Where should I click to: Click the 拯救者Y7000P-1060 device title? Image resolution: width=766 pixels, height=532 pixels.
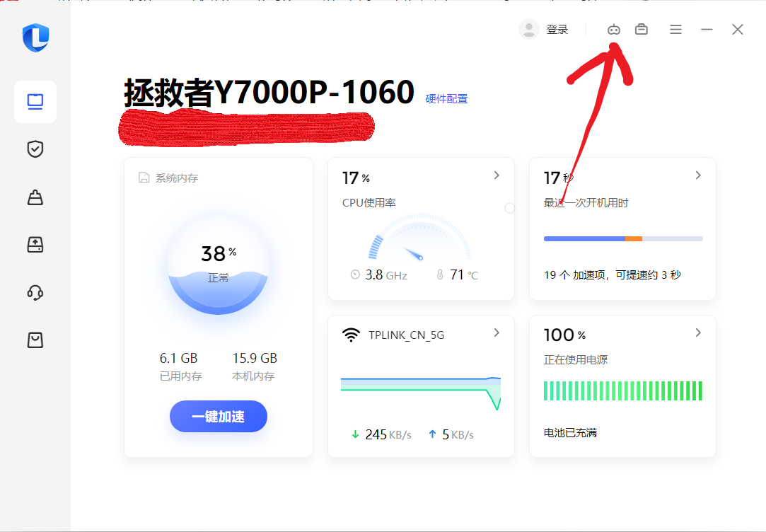(269, 93)
